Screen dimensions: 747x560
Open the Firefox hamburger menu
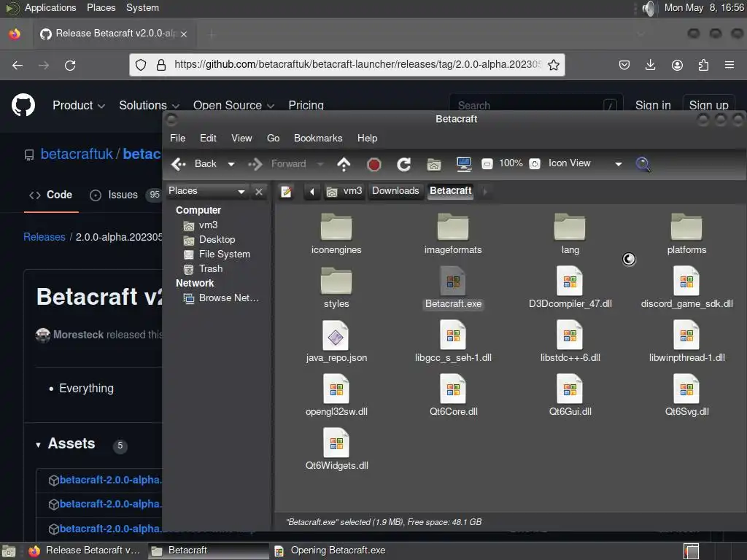pos(729,65)
